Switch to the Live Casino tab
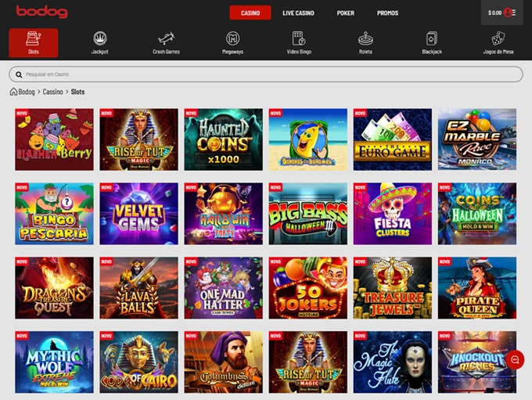Screen dimensions: 532x400 coord(298,13)
